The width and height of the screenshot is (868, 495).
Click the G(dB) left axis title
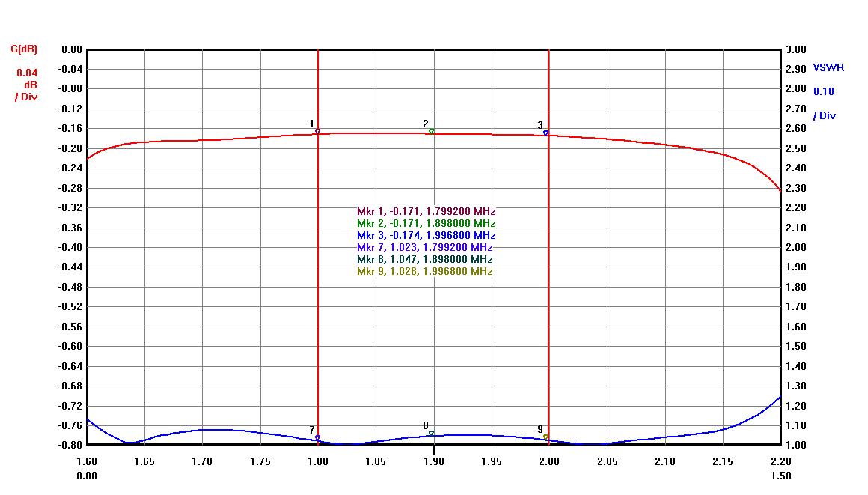pos(23,49)
